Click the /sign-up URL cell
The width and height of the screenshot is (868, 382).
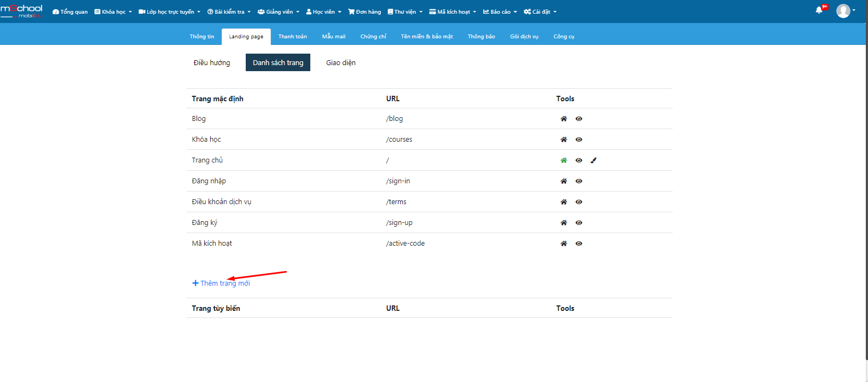[x=400, y=223]
